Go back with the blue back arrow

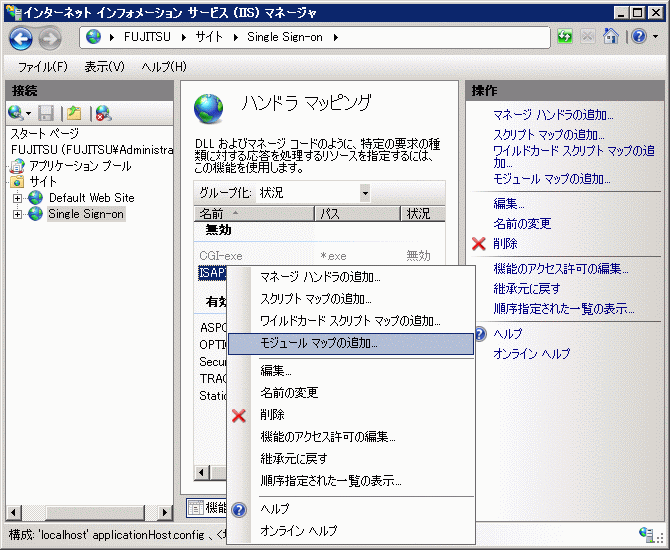pos(21,38)
